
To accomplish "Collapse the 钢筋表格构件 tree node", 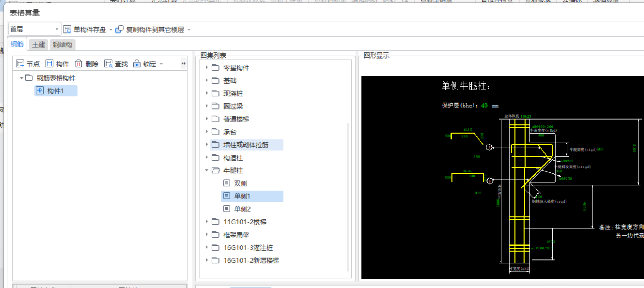I will click(21, 78).
